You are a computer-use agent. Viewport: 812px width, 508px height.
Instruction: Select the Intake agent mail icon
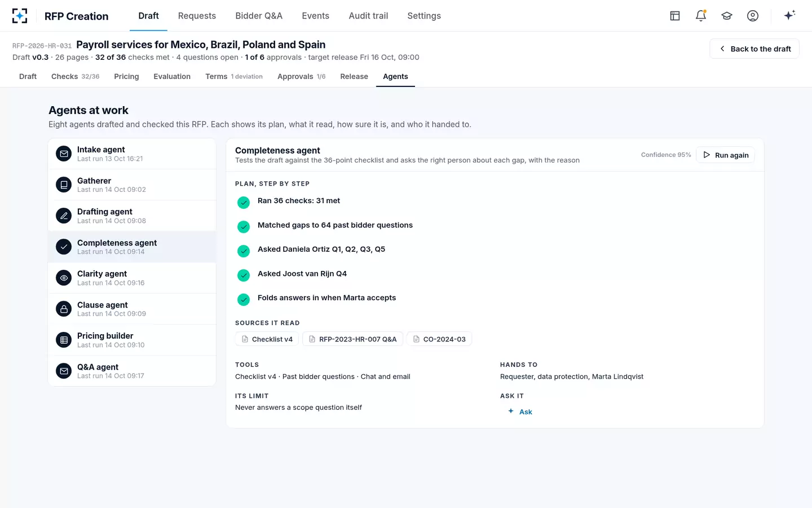[64, 154]
